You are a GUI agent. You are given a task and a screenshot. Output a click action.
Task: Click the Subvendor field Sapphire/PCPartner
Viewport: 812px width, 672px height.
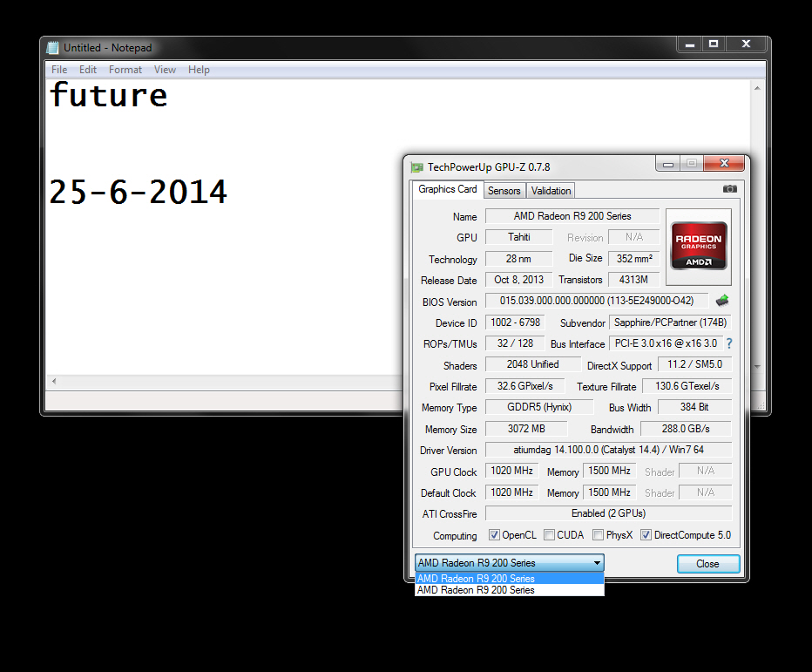pyautogui.click(x=670, y=322)
